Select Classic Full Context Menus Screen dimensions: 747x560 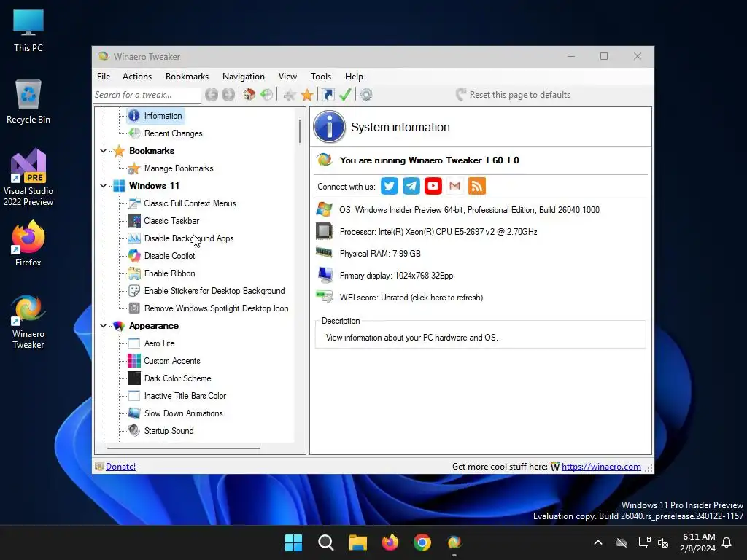pos(190,203)
